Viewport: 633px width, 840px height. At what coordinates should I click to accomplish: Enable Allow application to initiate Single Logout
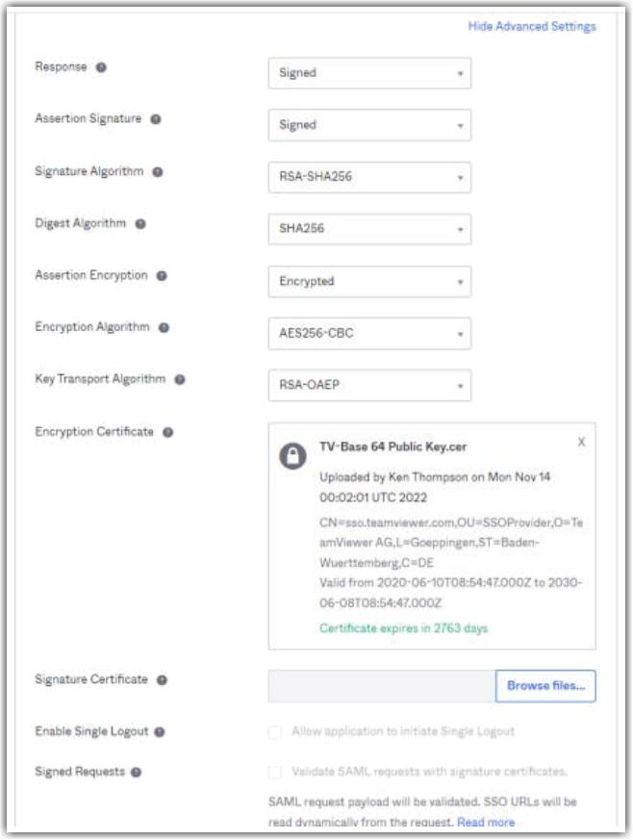pos(276,732)
